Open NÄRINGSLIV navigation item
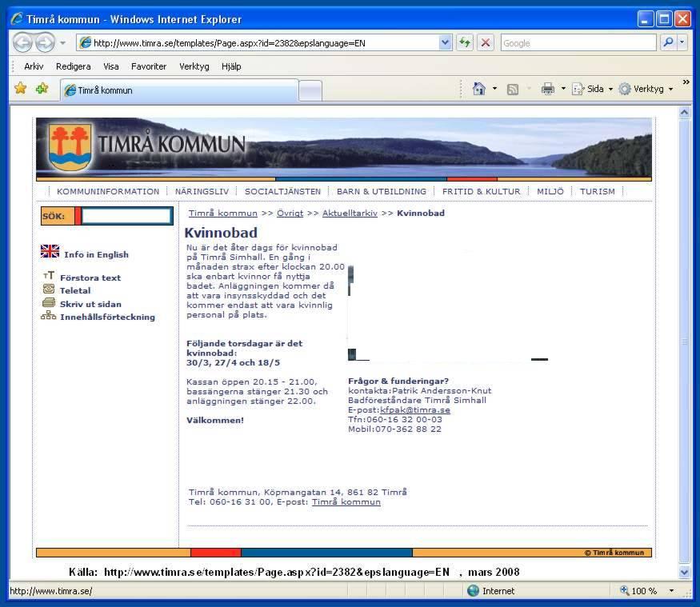 [202, 191]
